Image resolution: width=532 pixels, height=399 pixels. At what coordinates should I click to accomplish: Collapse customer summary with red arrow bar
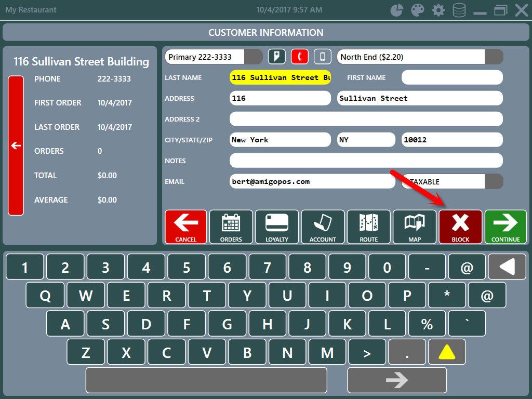point(16,145)
